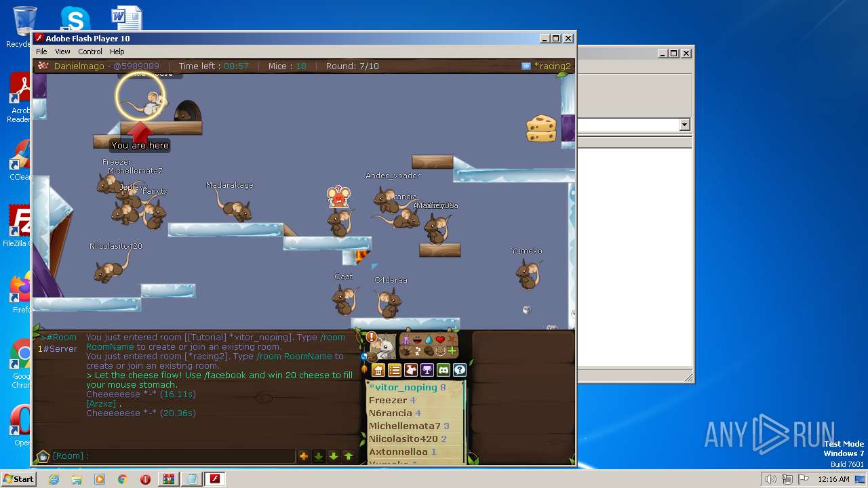Click the volume speaker tray icon

click(x=770, y=479)
